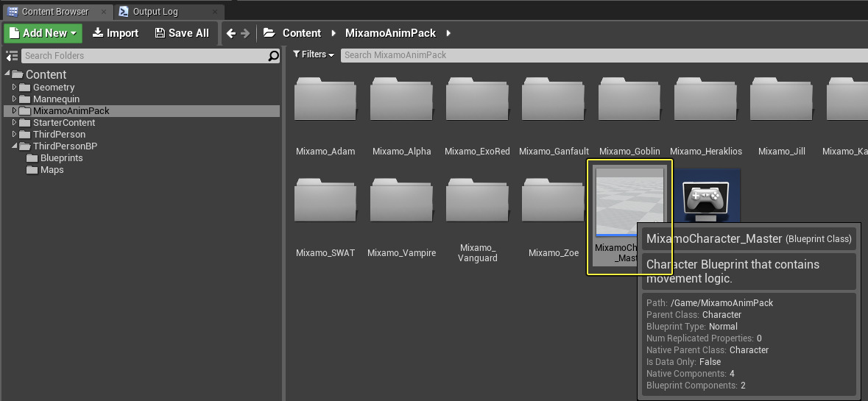Click the magnifier icon in Search Folders
Image resolution: width=868 pixels, height=401 pixels.
pos(273,56)
